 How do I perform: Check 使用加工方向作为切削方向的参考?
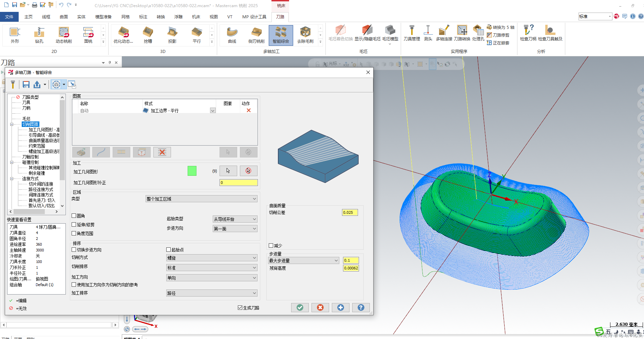[74, 285]
